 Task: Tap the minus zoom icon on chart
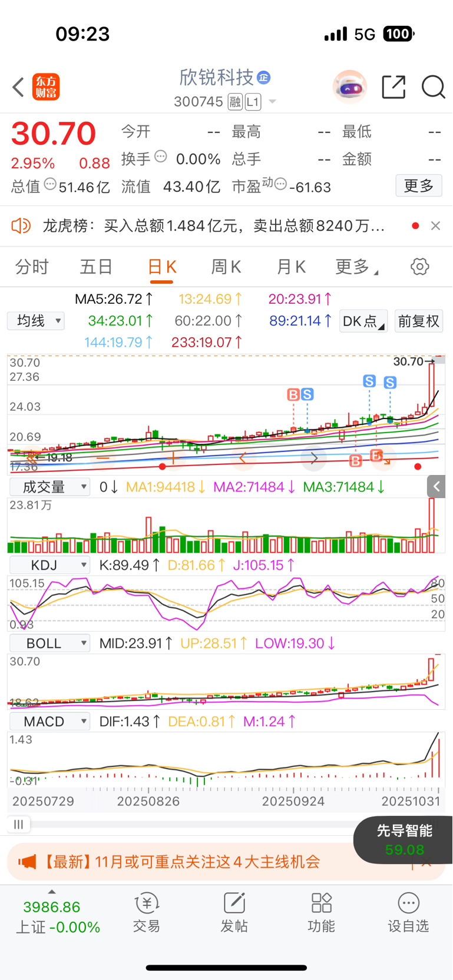102,458
